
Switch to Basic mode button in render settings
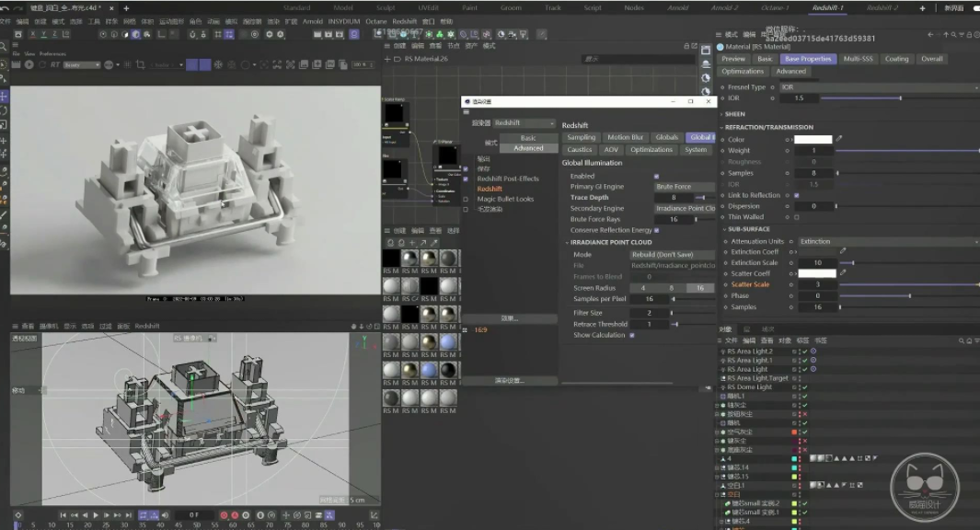[528, 137]
